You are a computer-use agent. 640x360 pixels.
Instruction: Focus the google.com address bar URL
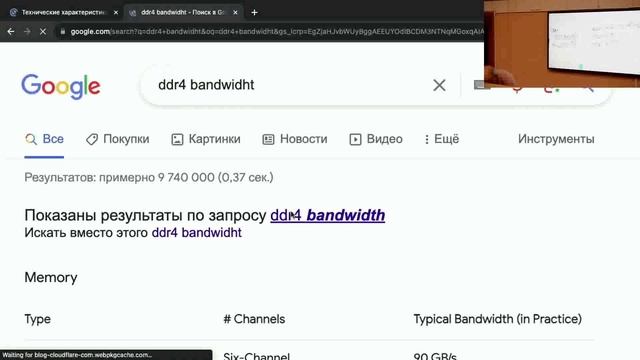tap(277, 31)
